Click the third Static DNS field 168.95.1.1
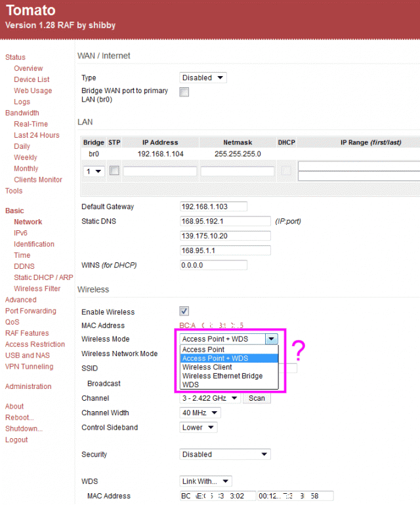 (225, 251)
